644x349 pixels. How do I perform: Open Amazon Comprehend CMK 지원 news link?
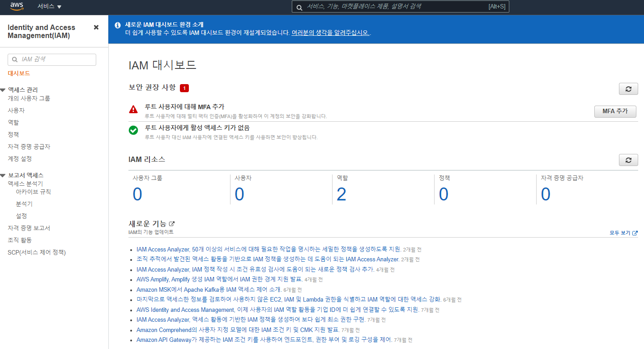(238, 330)
